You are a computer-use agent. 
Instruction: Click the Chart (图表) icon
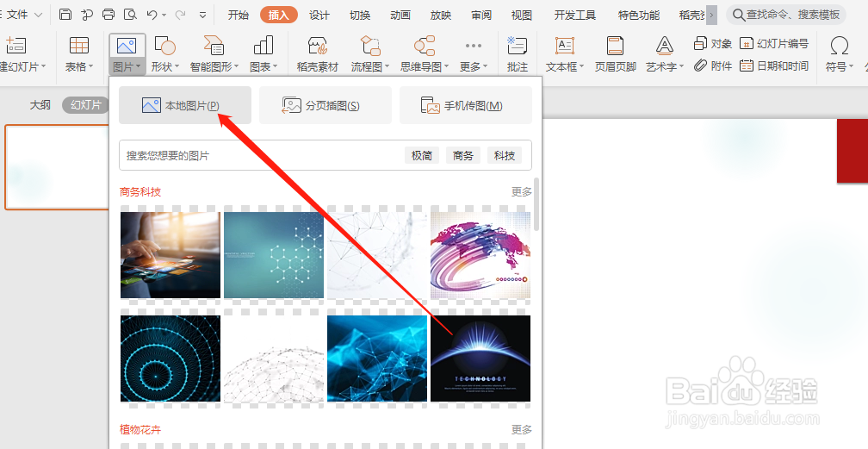pos(263,46)
